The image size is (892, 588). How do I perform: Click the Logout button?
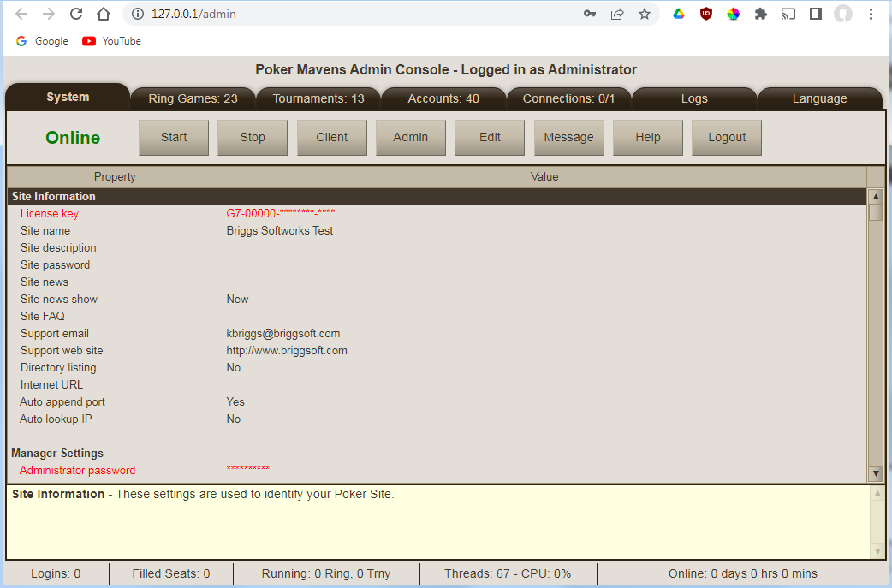(x=727, y=137)
